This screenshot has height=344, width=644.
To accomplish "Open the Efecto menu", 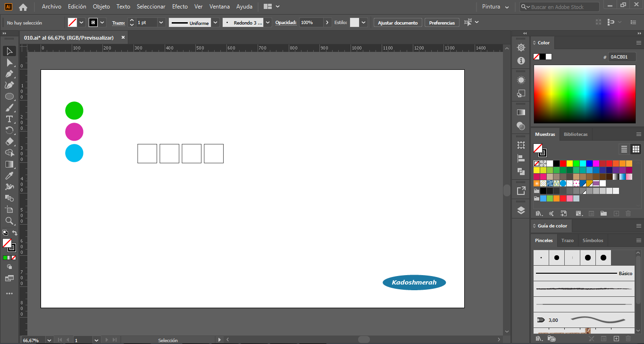I will [x=180, y=7].
